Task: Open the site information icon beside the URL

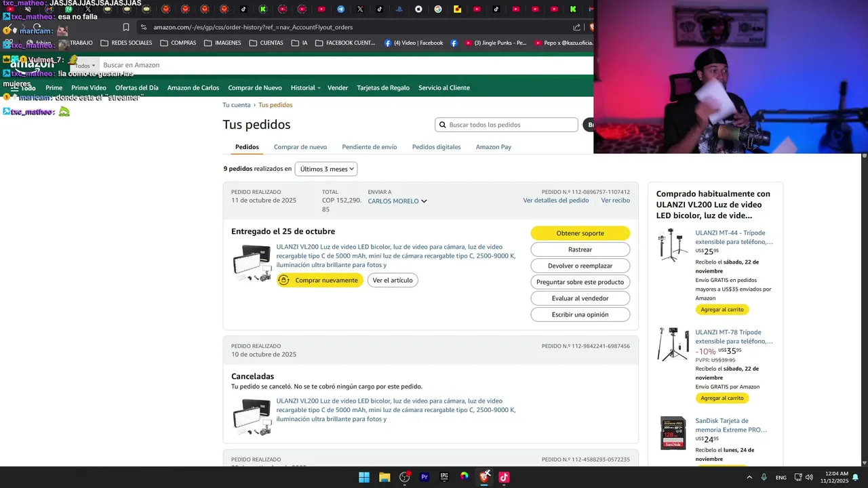Action: pos(143,27)
